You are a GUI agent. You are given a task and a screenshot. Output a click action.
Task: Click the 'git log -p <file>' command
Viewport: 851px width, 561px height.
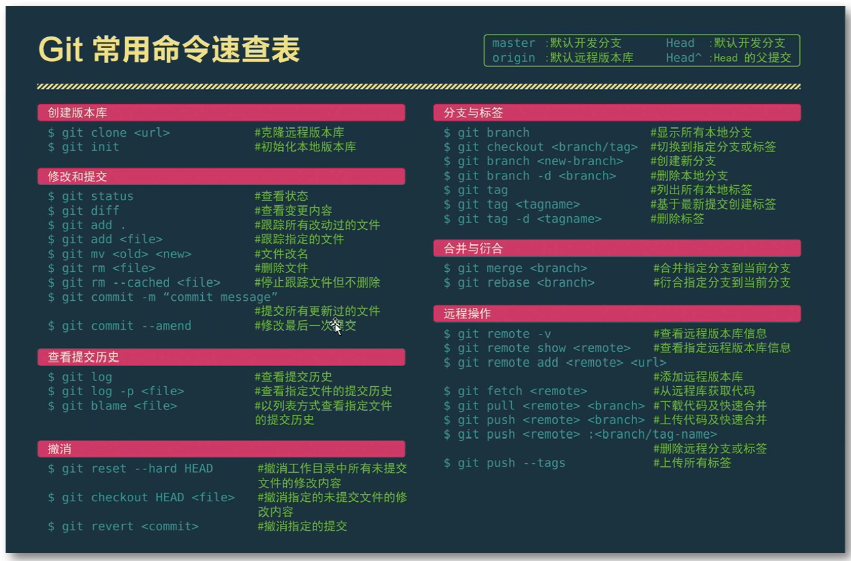(x=116, y=391)
